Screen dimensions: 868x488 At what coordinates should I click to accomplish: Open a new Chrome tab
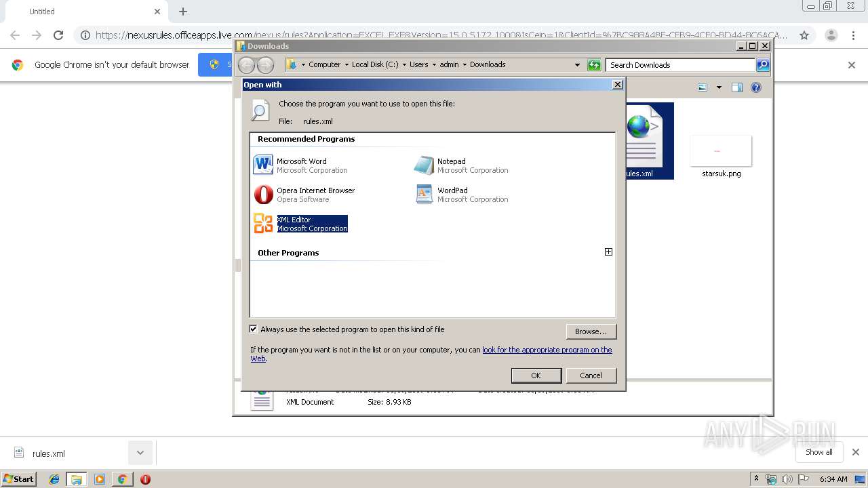(x=183, y=12)
